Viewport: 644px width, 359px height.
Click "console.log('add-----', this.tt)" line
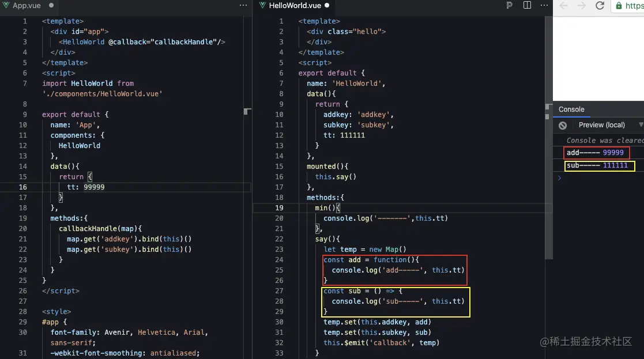[398, 270]
